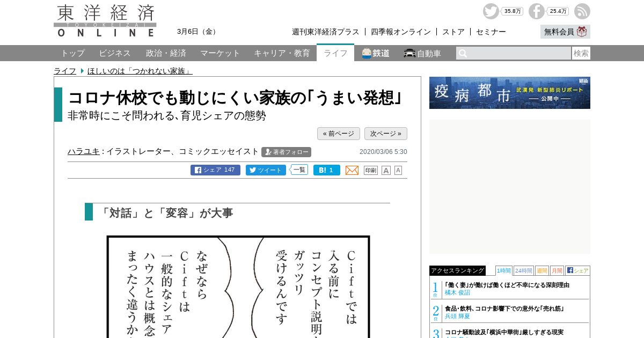Click the publication date 2020/03/06 5:30
The height and width of the screenshot is (338, 644).
click(x=383, y=152)
